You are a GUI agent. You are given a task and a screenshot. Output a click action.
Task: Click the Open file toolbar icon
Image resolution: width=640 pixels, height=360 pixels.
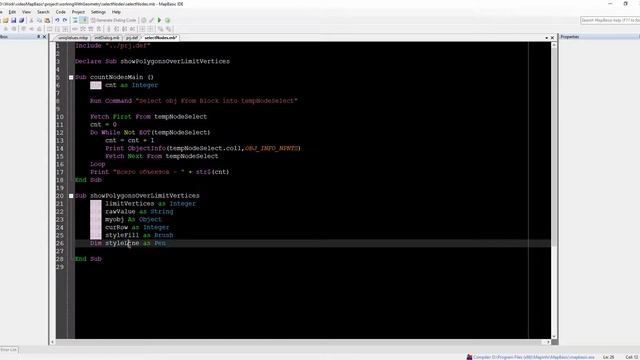click(x=6, y=20)
